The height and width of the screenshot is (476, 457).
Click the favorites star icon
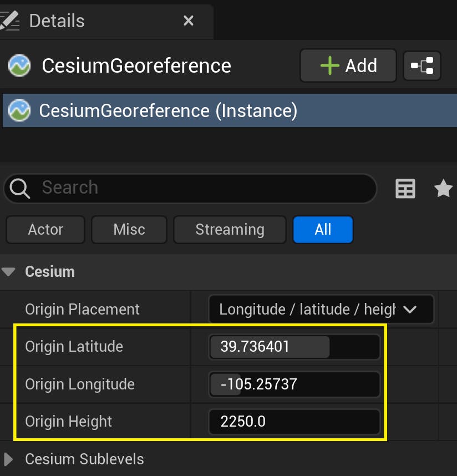click(443, 189)
